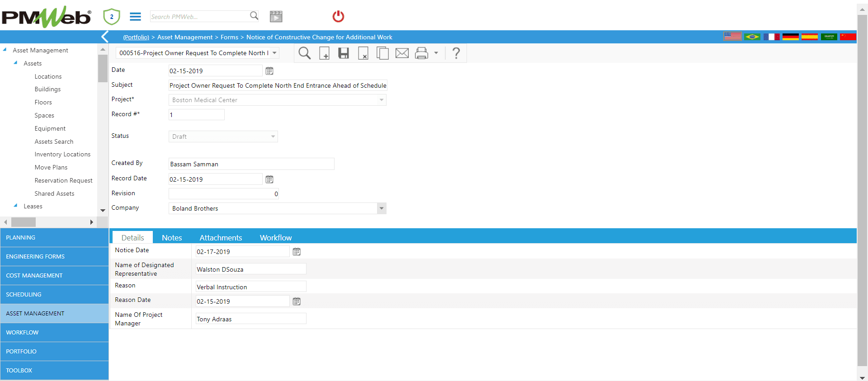Switch language with the German flag

[791, 37]
